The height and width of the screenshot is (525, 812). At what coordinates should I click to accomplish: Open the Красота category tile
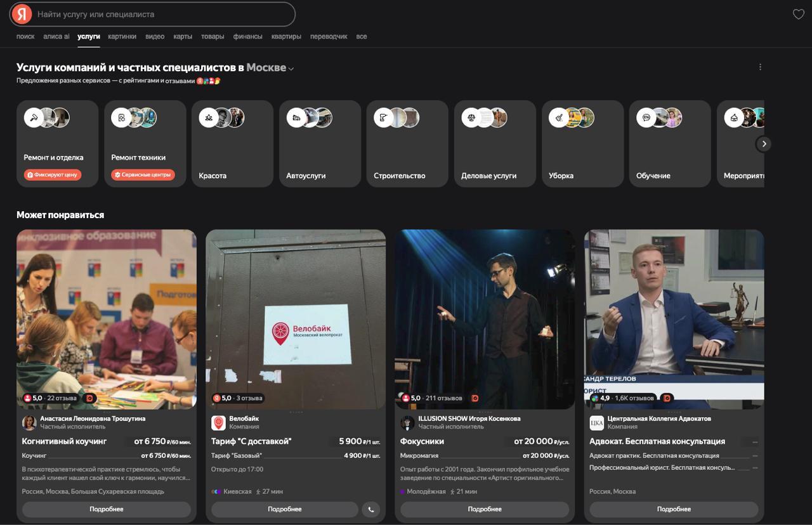pyautogui.click(x=232, y=143)
